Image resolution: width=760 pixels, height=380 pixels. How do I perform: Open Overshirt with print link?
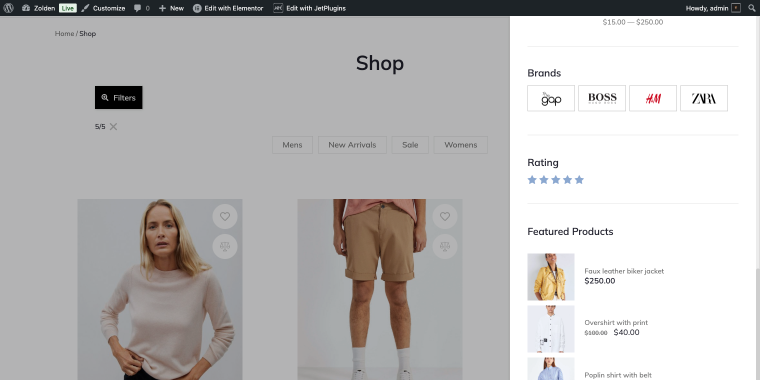tap(616, 322)
